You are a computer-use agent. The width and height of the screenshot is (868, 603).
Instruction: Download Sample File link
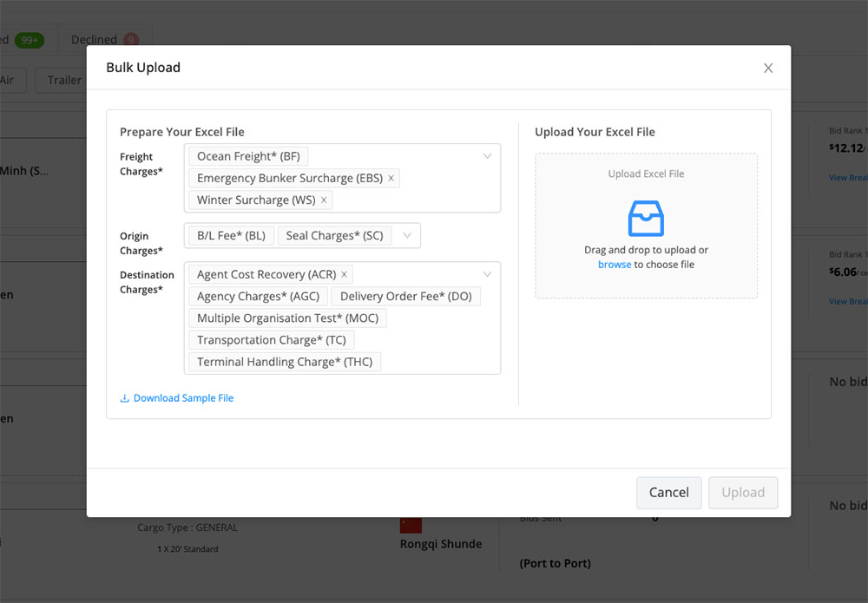[183, 398]
